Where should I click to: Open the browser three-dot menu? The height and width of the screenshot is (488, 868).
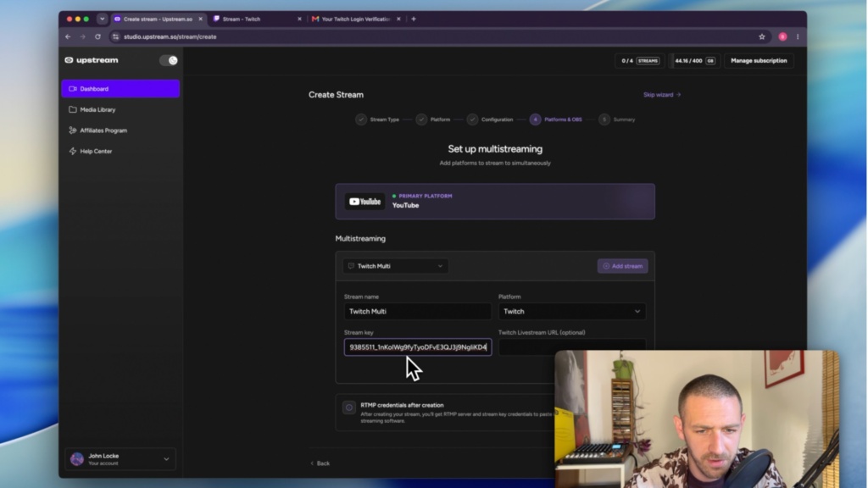click(x=798, y=36)
